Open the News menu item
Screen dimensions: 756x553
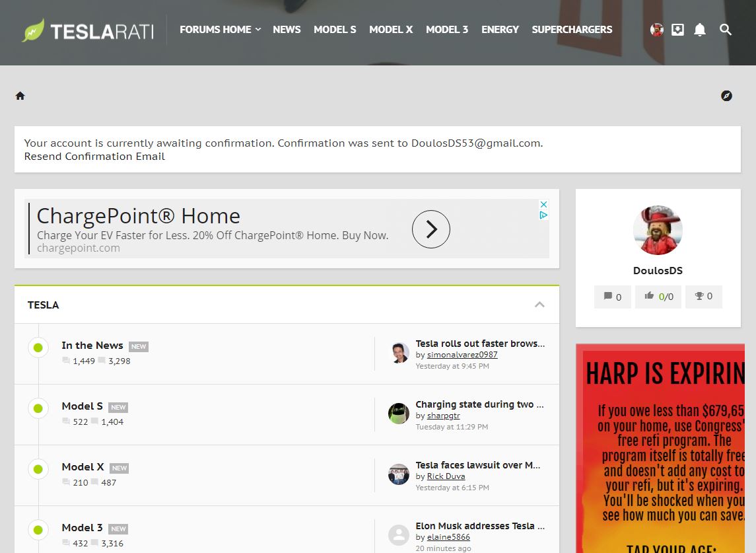287,30
